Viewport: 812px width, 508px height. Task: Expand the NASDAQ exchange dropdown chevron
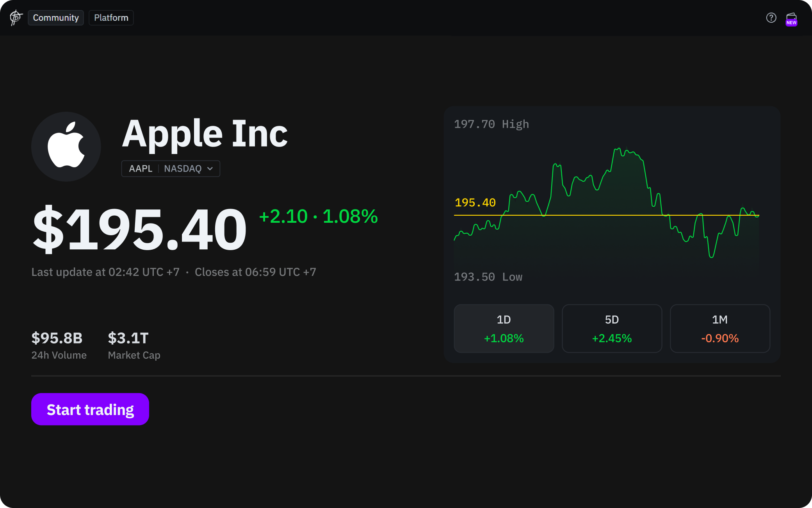[x=210, y=168]
